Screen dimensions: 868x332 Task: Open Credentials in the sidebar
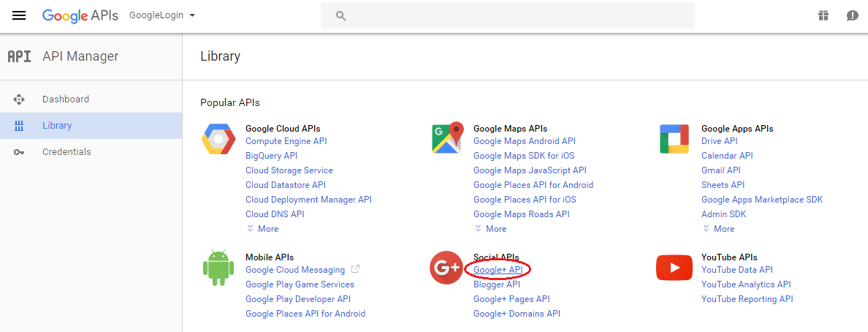pos(66,152)
